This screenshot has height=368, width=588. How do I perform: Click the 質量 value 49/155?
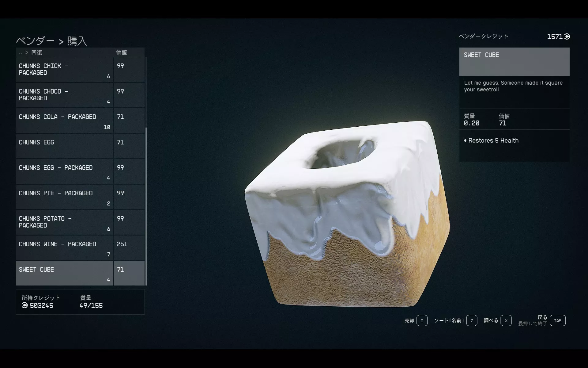click(91, 305)
